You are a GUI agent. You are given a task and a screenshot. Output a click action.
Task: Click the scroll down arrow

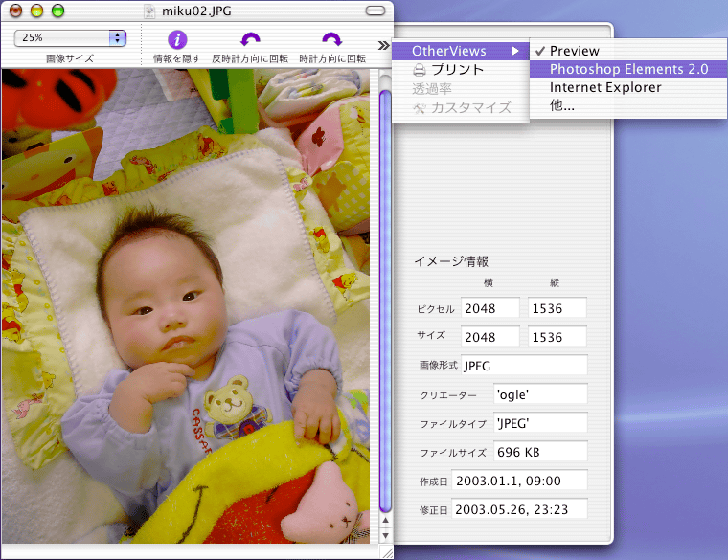click(x=385, y=535)
